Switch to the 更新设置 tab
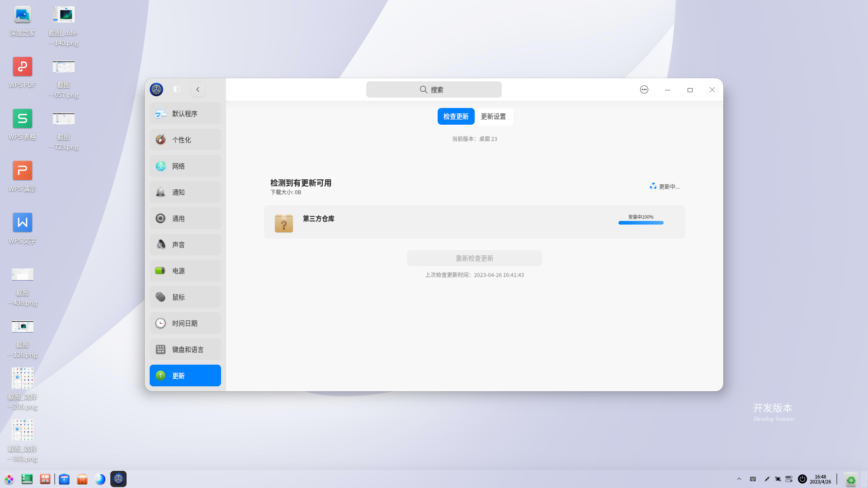 tap(494, 116)
